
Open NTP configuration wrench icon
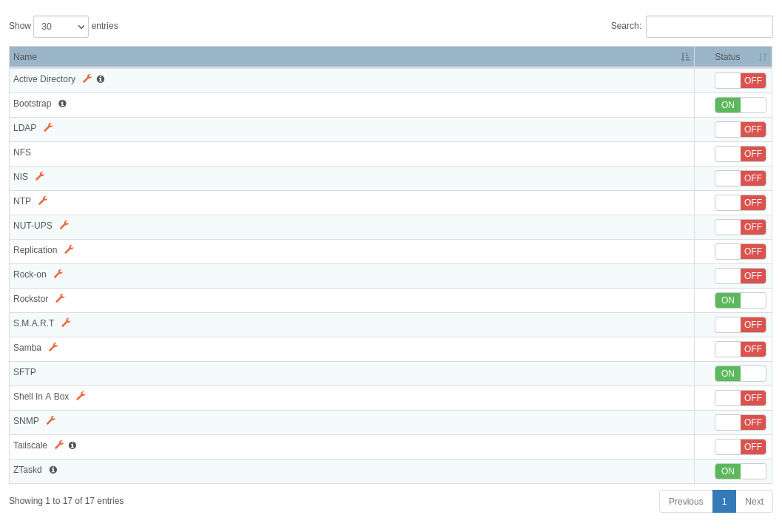(x=44, y=201)
